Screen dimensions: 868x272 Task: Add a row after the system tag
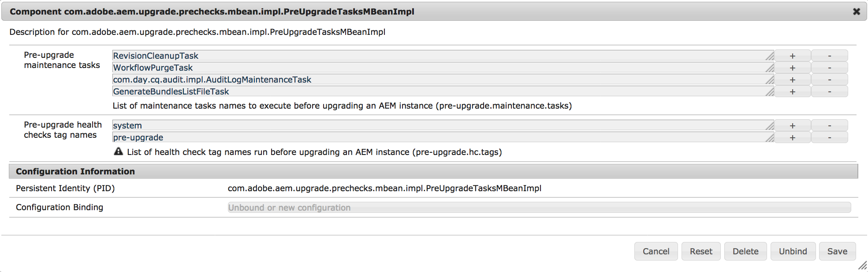pyautogui.click(x=792, y=125)
